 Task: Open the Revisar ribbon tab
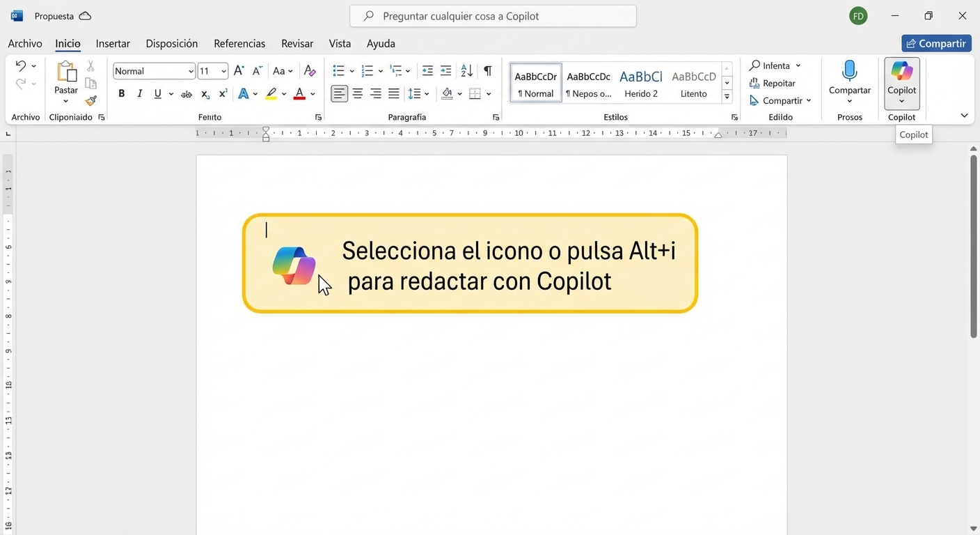(297, 43)
